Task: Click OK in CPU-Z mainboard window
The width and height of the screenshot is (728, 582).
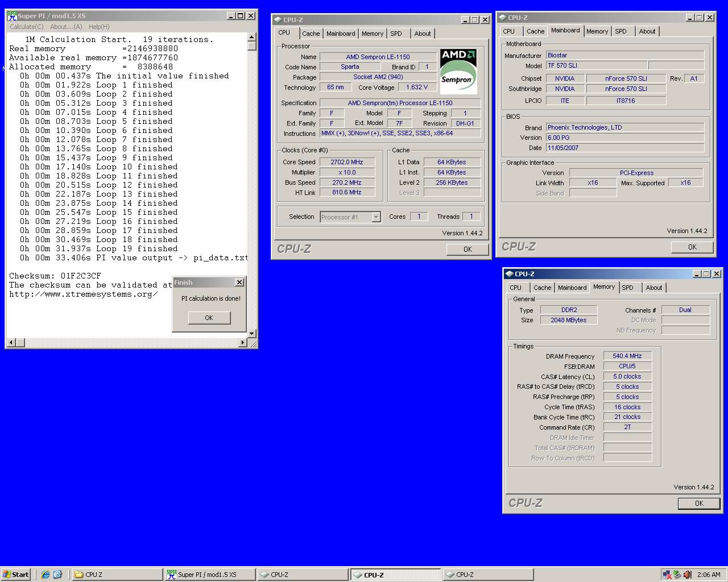Action: 692,247
